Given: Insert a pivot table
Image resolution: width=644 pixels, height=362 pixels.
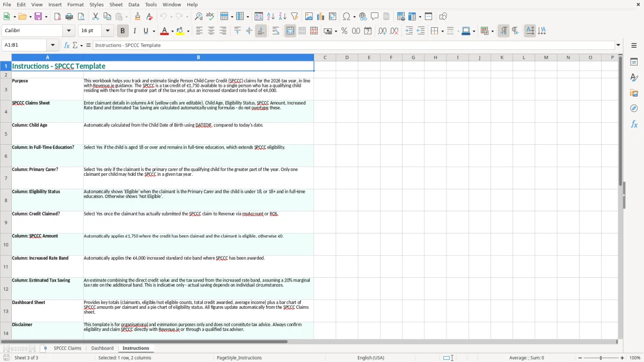Looking at the screenshot, I should (x=333, y=17).
